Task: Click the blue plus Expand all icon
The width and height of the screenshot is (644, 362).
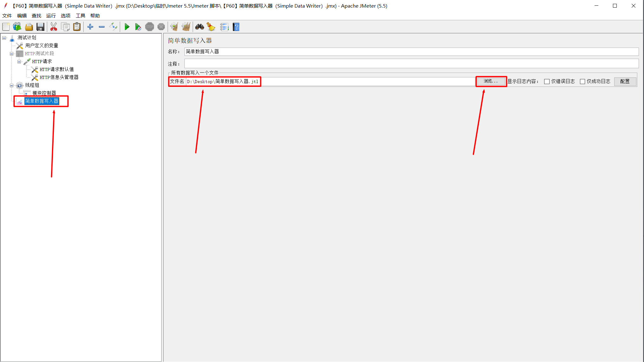Action: [90, 27]
